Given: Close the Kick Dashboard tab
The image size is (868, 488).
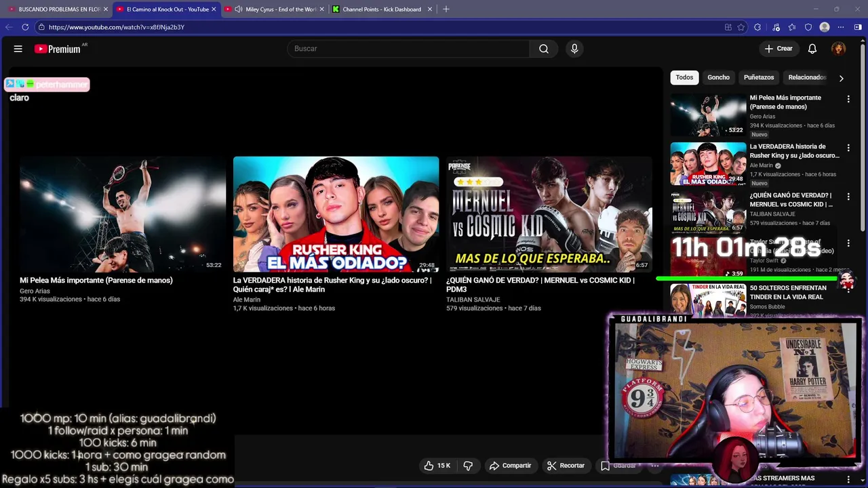Looking at the screenshot, I should point(430,9).
